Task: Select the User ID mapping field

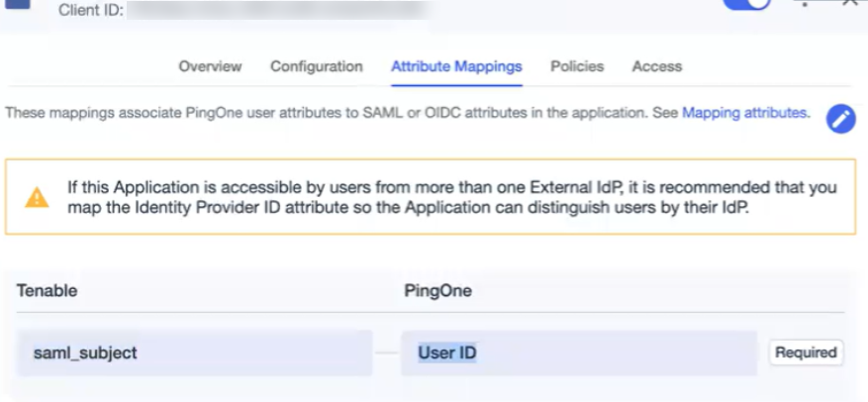Action: (579, 352)
